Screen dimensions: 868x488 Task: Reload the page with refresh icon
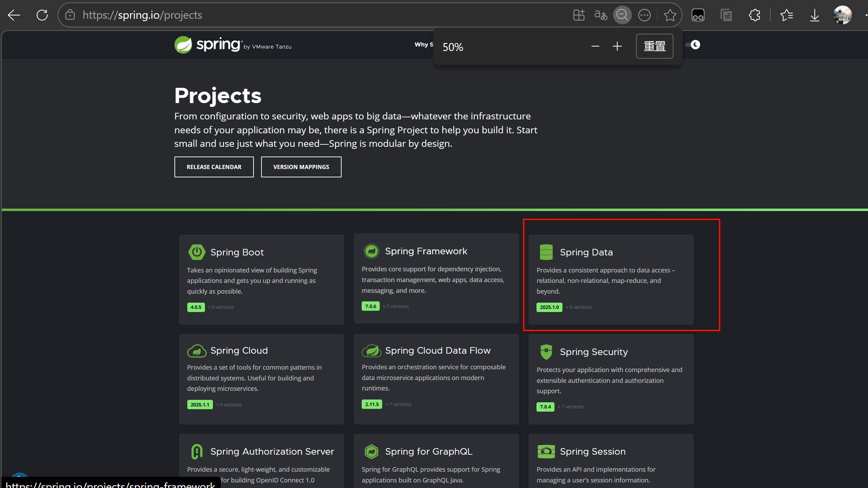[42, 15]
